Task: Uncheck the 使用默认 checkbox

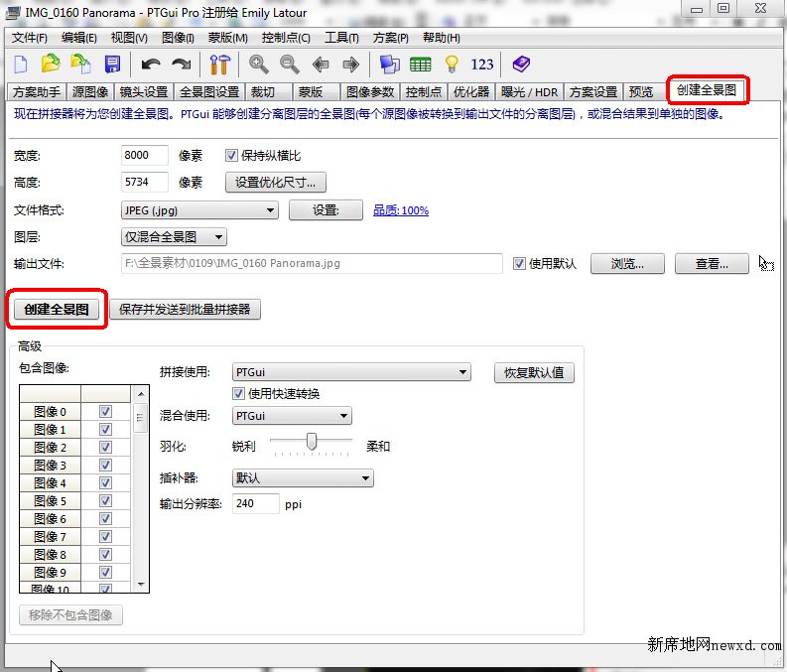Action: pyautogui.click(x=519, y=264)
